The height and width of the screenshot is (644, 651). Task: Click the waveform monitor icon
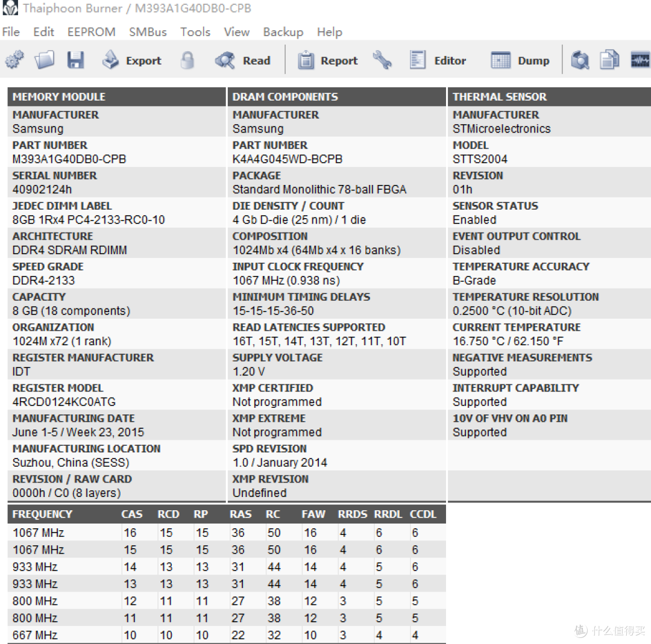(x=640, y=60)
